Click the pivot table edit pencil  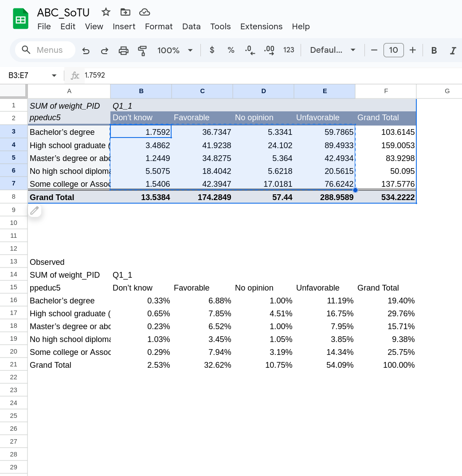coord(35,210)
